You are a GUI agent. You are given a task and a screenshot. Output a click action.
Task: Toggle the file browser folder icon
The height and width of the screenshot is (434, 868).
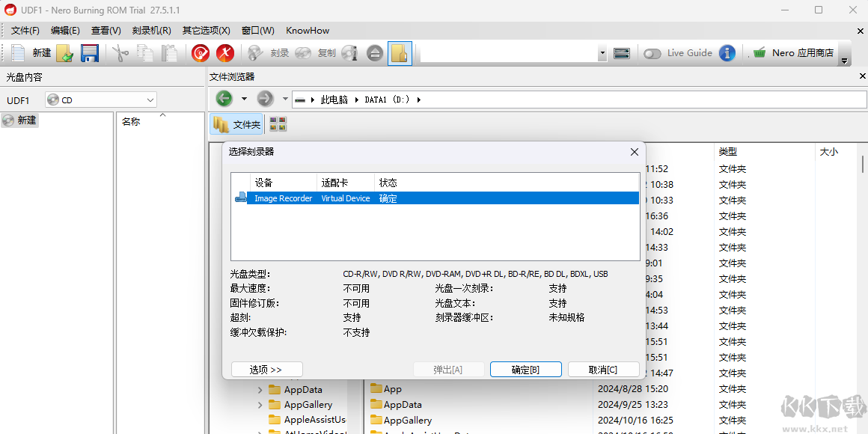(400, 53)
